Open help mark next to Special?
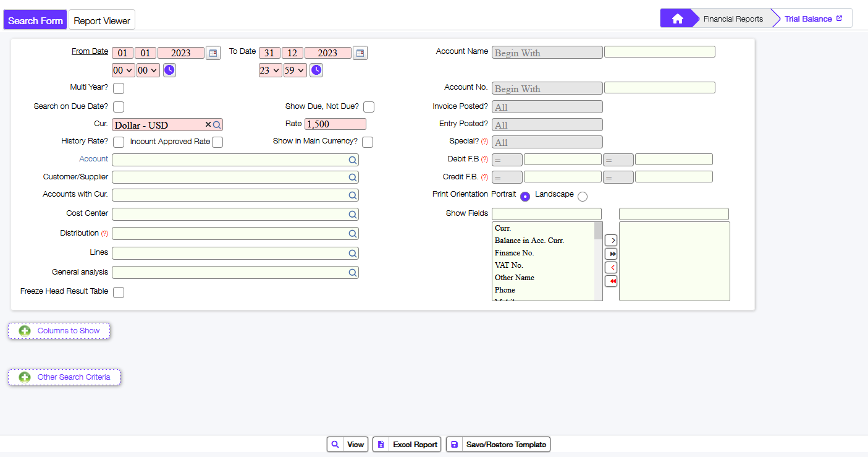 (x=484, y=142)
